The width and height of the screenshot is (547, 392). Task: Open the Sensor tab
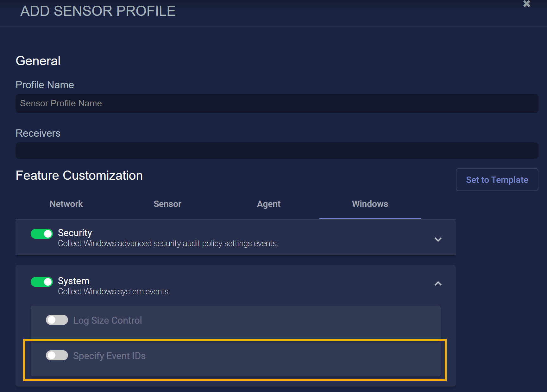(167, 204)
